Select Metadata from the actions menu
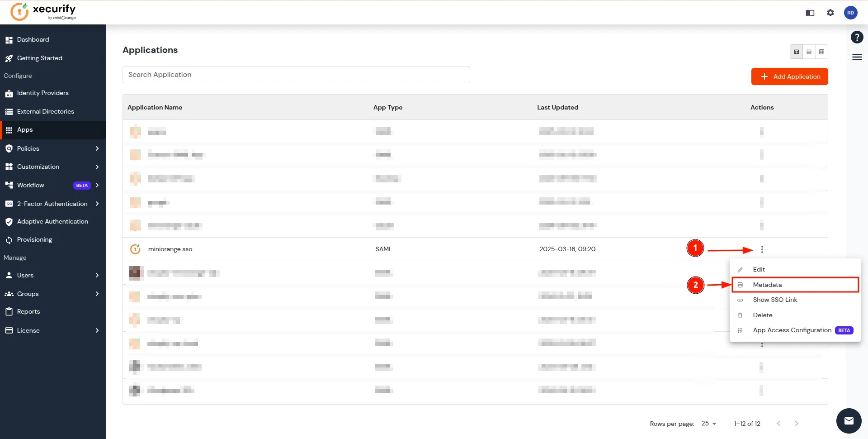This screenshot has width=868, height=439. 767,285
